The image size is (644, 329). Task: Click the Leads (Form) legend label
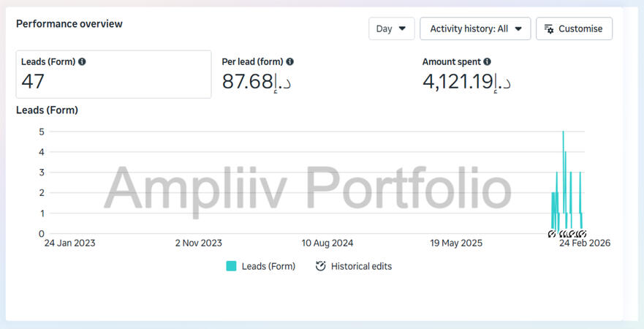[x=268, y=266]
